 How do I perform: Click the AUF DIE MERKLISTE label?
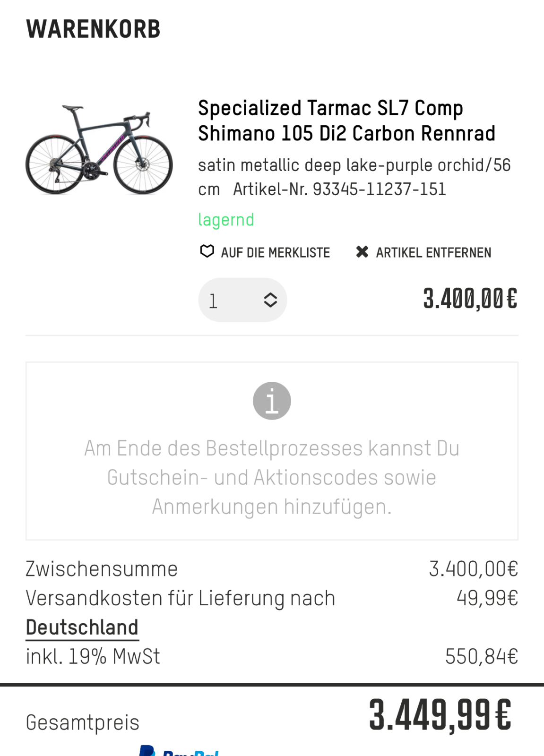(x=275, y=253)
